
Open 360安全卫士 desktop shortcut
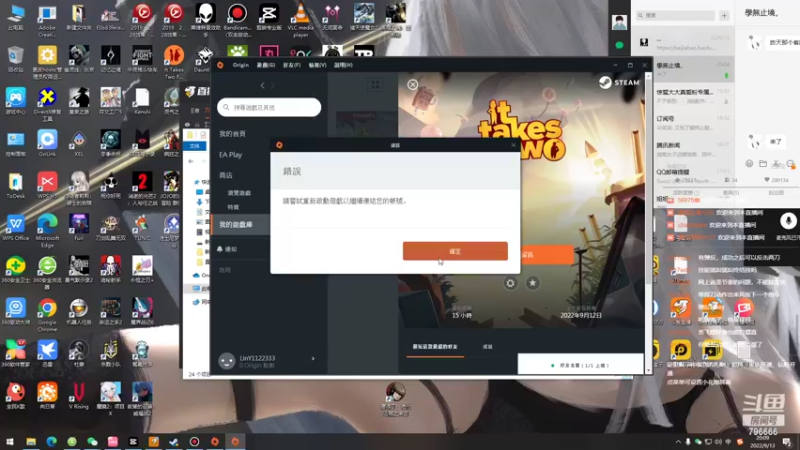click(15, 270)
